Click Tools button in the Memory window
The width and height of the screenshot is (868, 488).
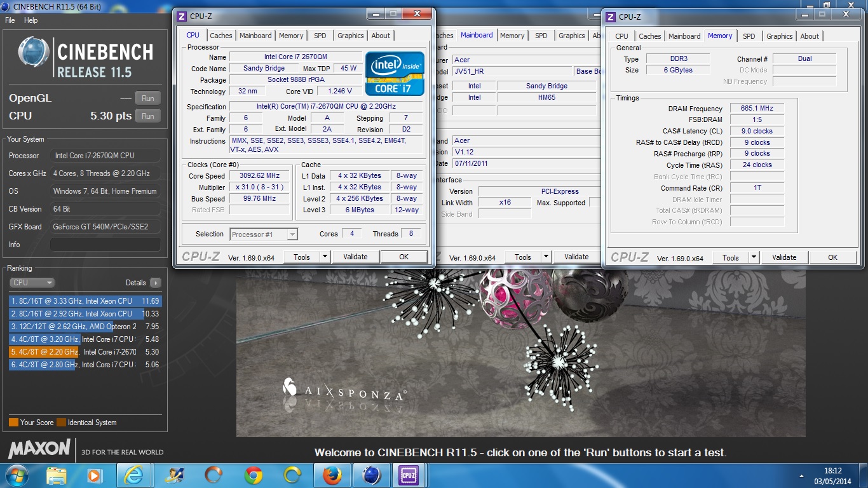[x=731, y=257]
